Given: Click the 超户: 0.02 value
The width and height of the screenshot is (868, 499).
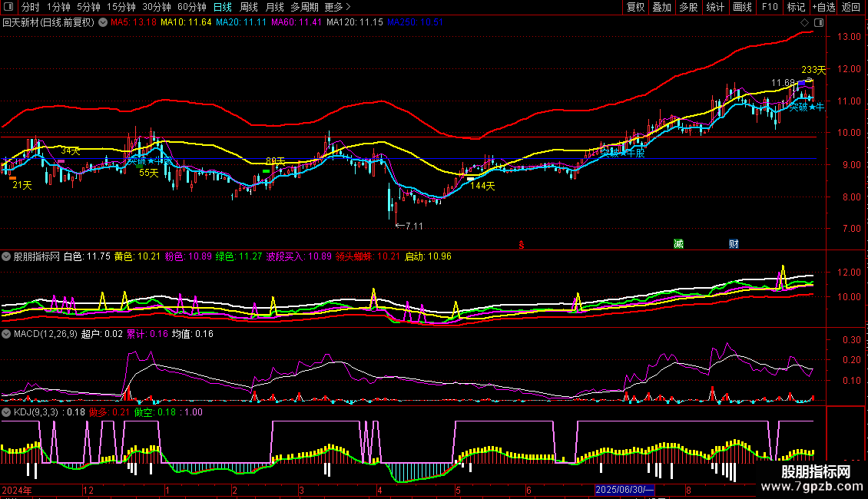Looking at the screenshot, I should coord(102,334).
